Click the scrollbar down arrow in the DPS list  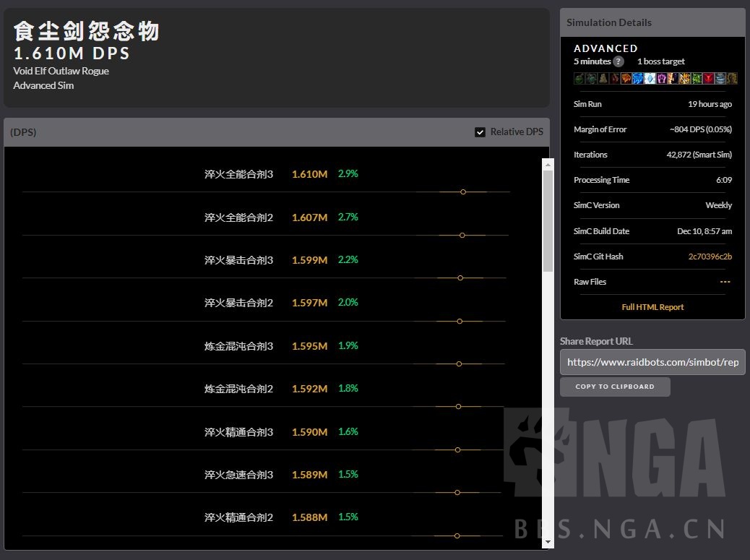(547, 540)
